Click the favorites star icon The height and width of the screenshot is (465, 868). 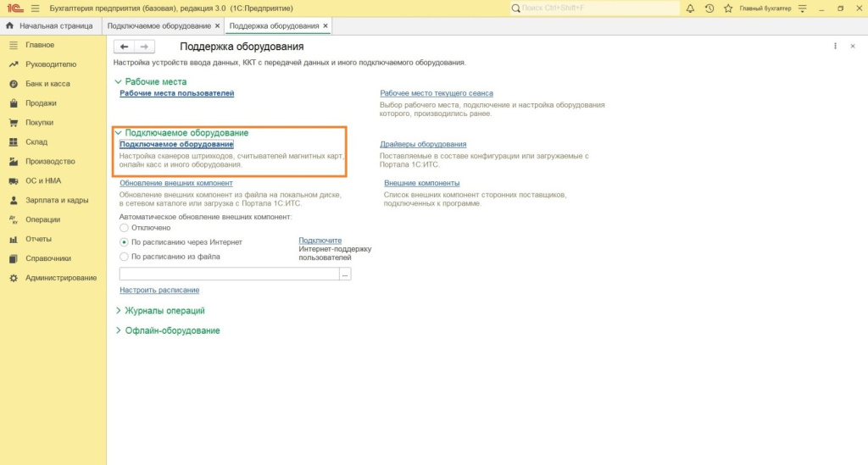coord(727,8)
